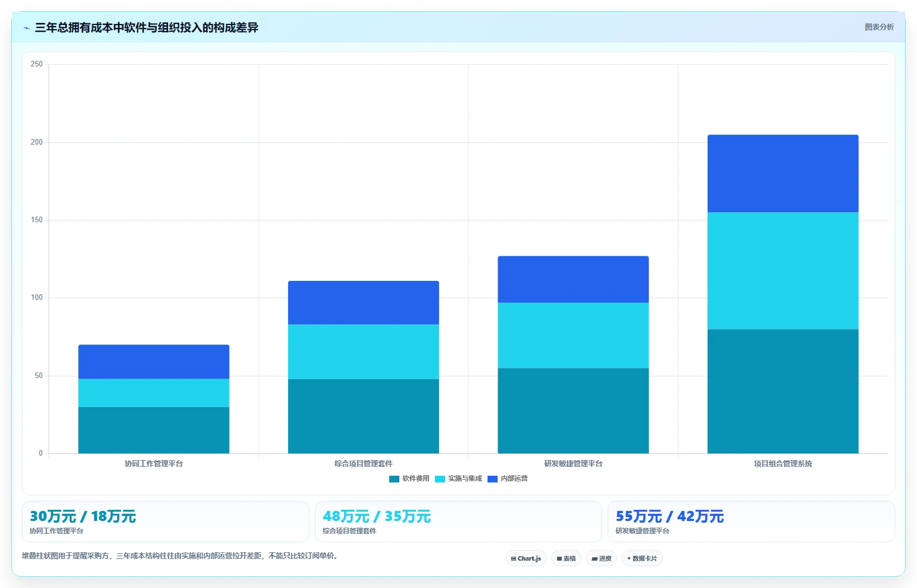Toggle the 内部运营 legend item
Image resolution: width=917 pixels, height=588 pixels.
[508, 479]
